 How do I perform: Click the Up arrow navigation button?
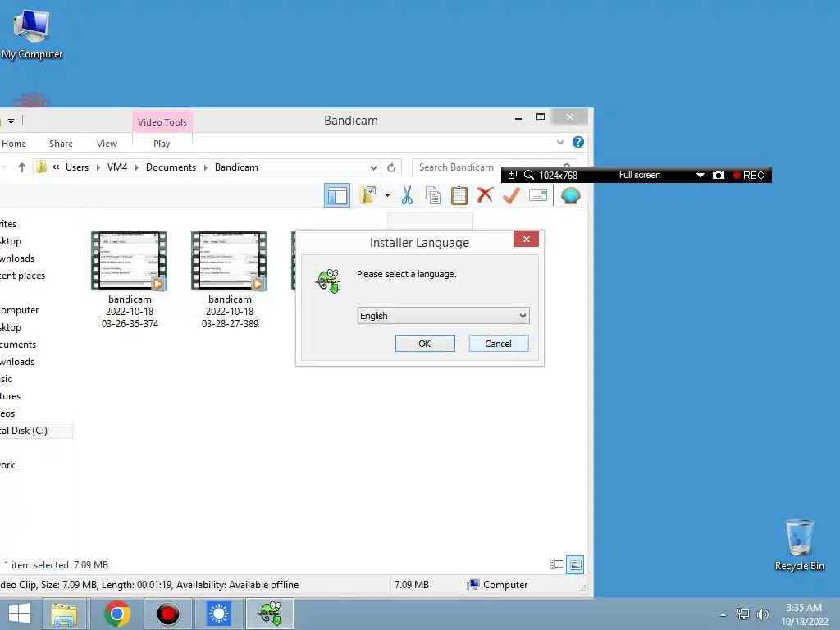click(22, 167)
